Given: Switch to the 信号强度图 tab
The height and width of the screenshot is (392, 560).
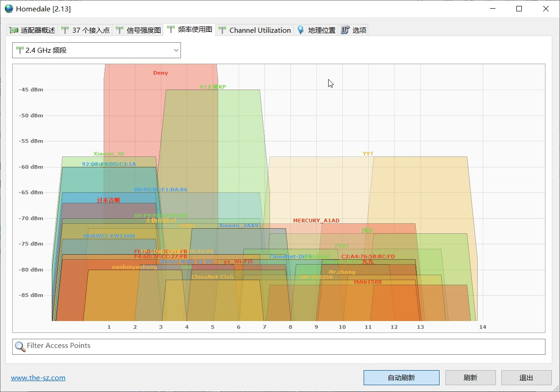Looking at the screenshot, I should (x=144, y=30).
